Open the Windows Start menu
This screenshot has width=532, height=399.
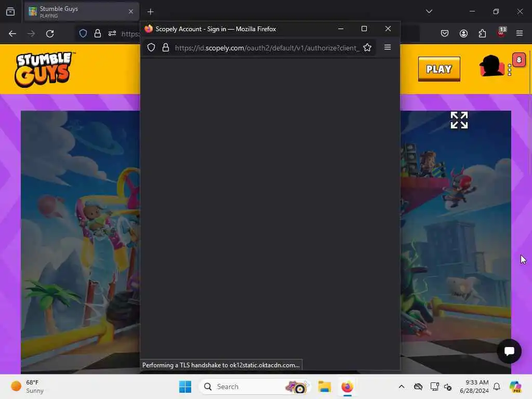click(185, 387)
